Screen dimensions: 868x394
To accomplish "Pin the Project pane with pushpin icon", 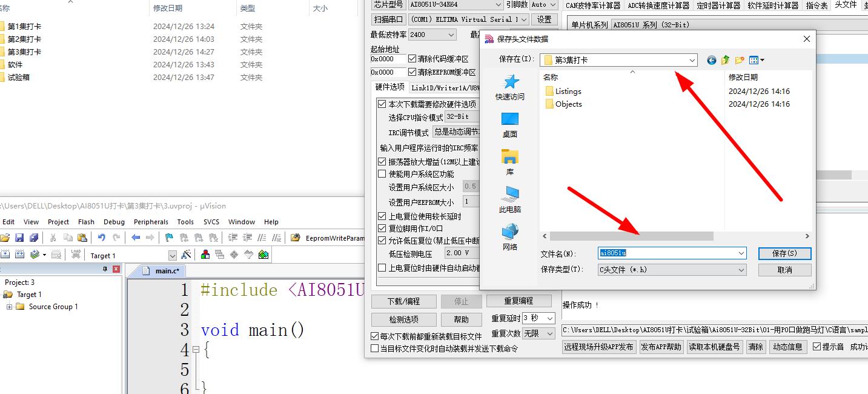I will 105,269.
